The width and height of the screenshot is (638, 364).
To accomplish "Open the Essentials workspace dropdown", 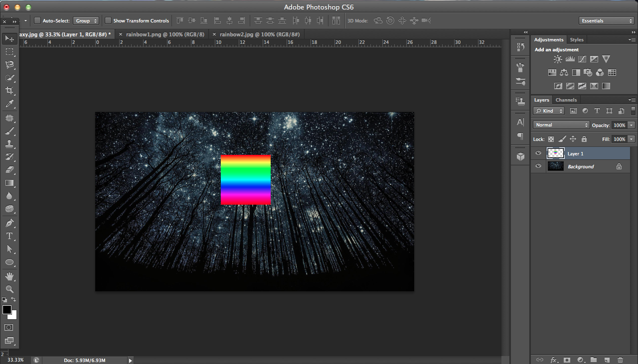I will click(607, 20).
